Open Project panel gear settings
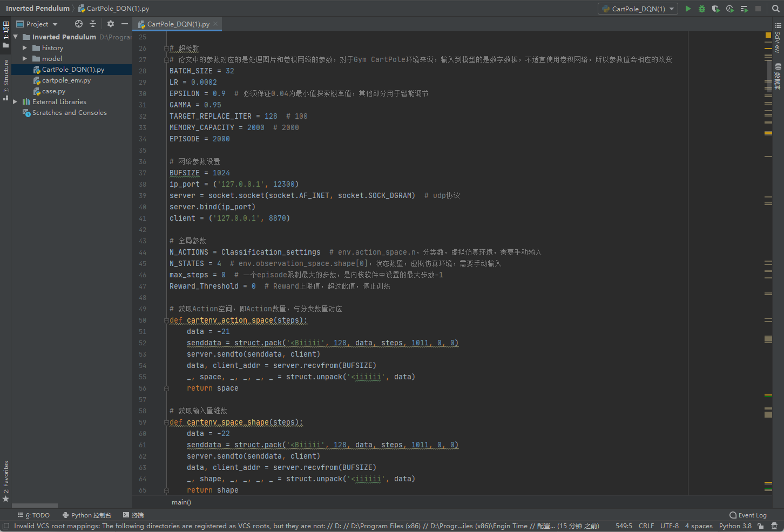Viewport: 784px width, 532px height. (111, 24)
